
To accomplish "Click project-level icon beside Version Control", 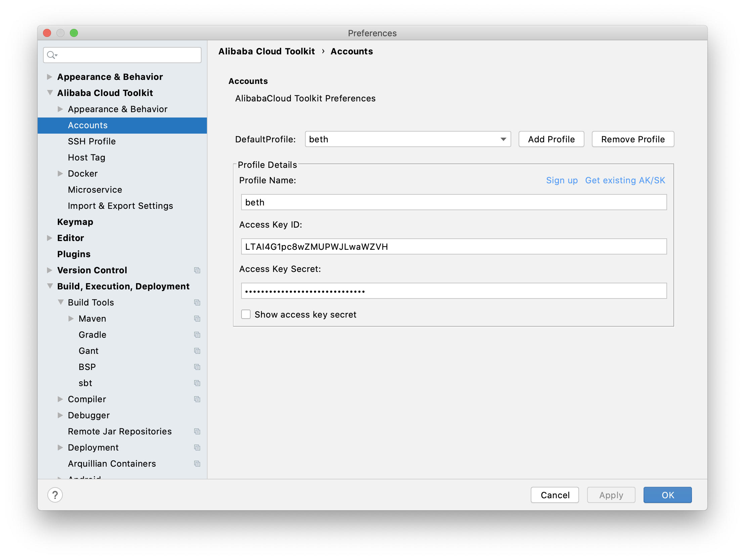I will click(197, 270).
